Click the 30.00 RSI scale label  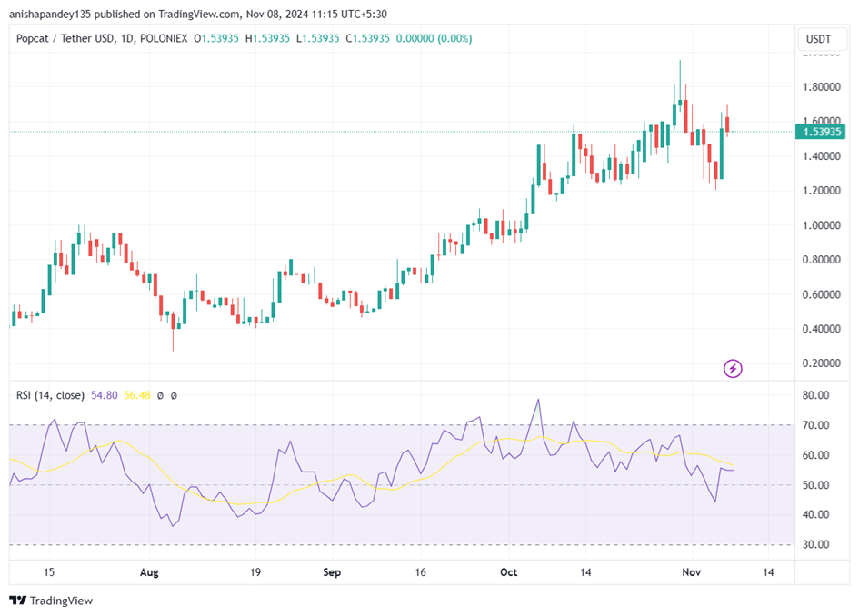coord(815,544)
